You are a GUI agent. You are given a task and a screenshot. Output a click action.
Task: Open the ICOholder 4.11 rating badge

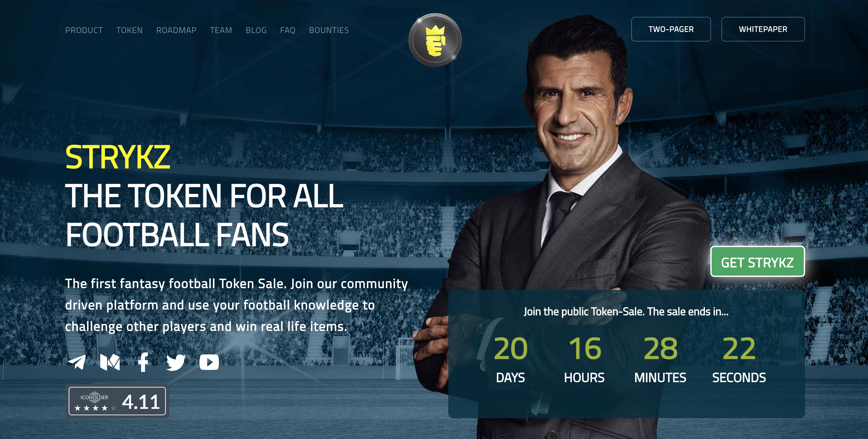tap(117, 401)
